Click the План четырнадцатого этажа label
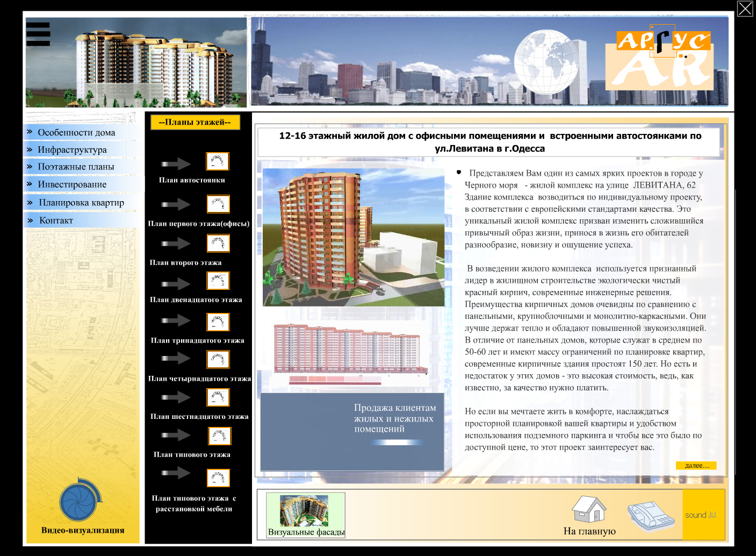This screenshot has width=756, height=556. (x=199, y=379)
